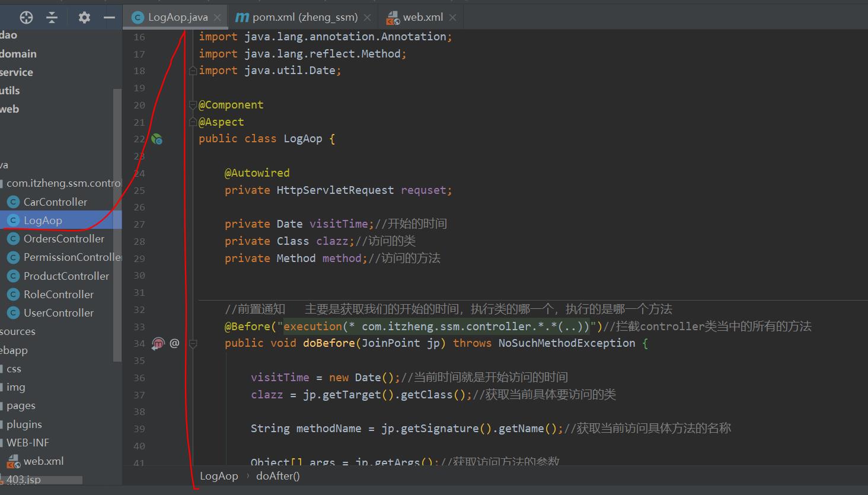Open project panel settings gear
Viewport: 868px width, 495px height.
(x=84, y=17)
